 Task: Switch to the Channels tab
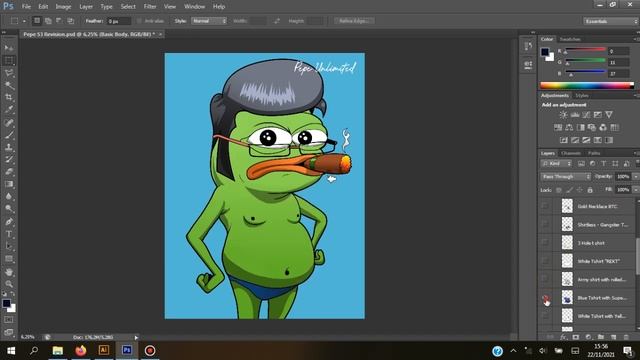point(571,153)
